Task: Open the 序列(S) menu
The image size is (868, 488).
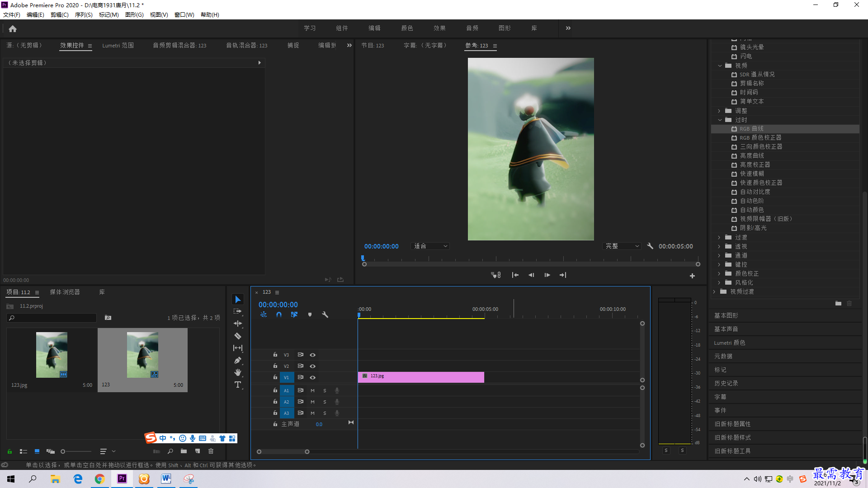Action: (84, 15)
